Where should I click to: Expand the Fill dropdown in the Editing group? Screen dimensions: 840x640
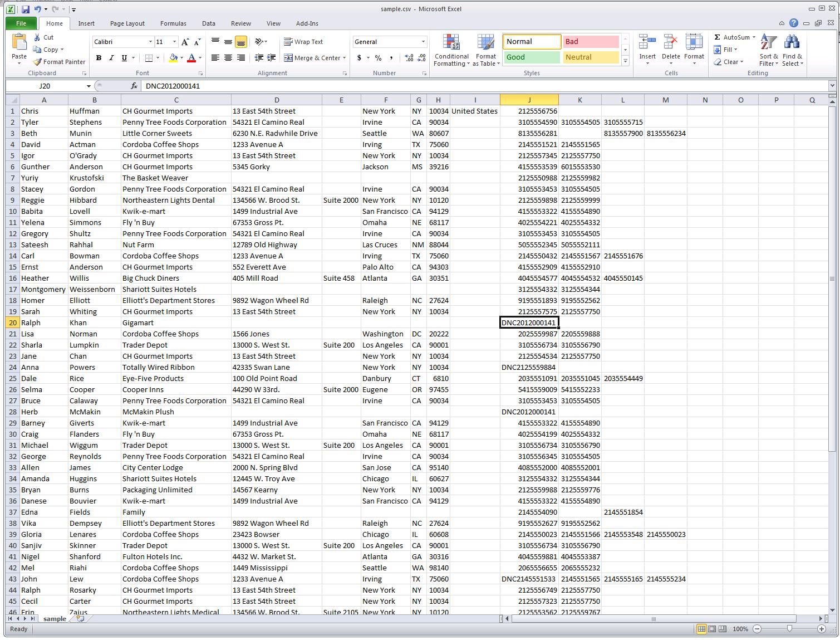[736, 50]
